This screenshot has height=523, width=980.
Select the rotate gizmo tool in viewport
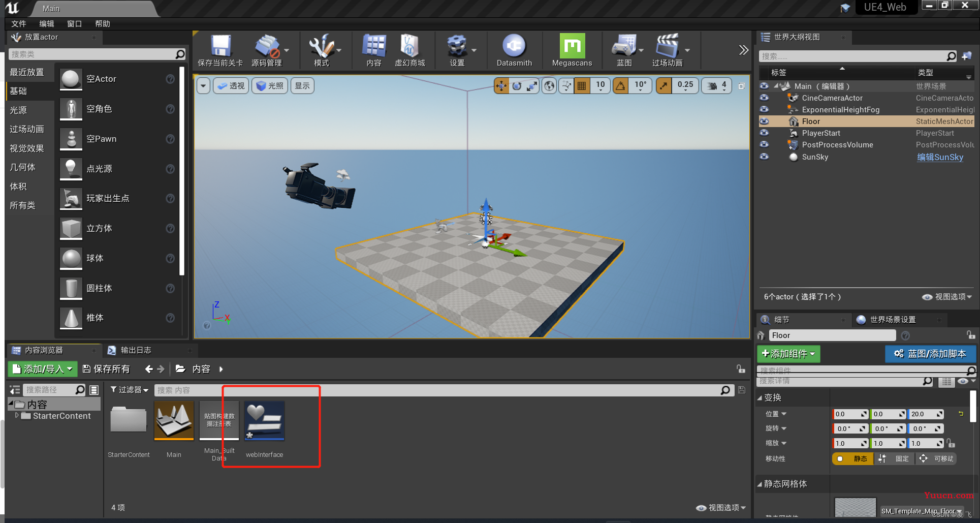(517, 86)
